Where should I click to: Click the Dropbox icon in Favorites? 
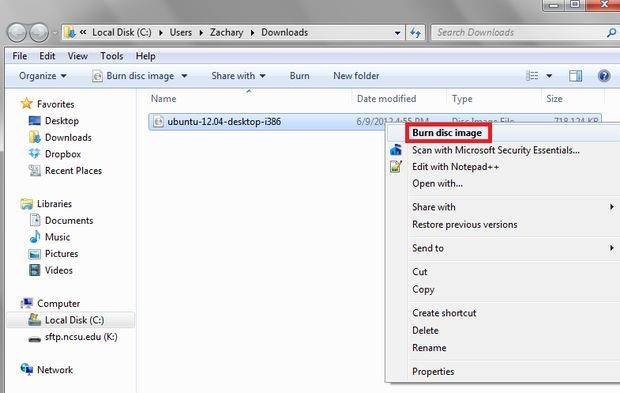(x=34, y=154)
